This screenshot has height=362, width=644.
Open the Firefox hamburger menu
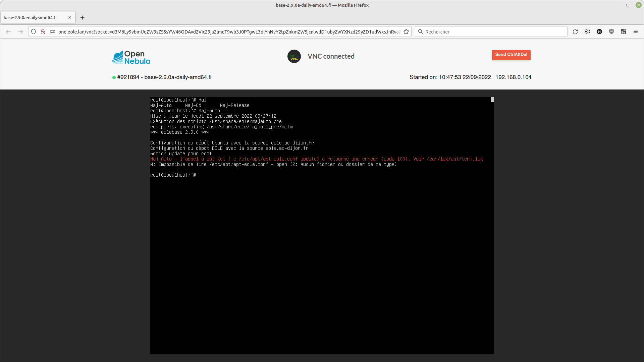coord(635,32)
